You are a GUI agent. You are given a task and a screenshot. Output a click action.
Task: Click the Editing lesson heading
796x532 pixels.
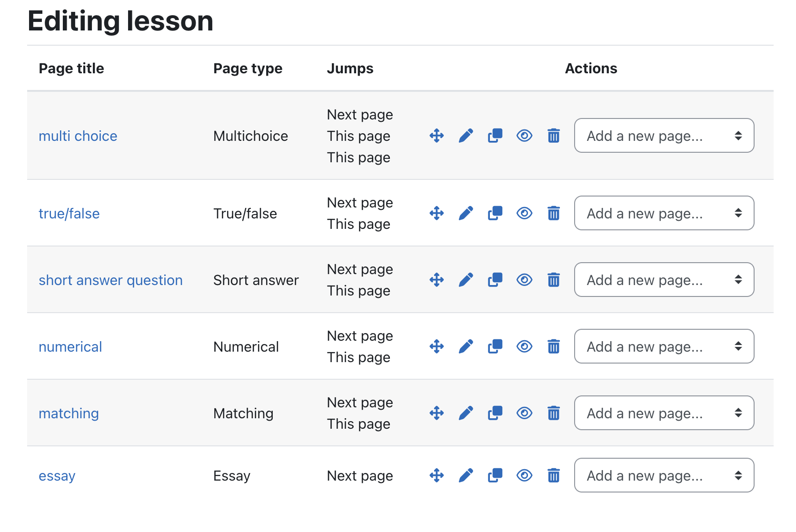[120, 21]
